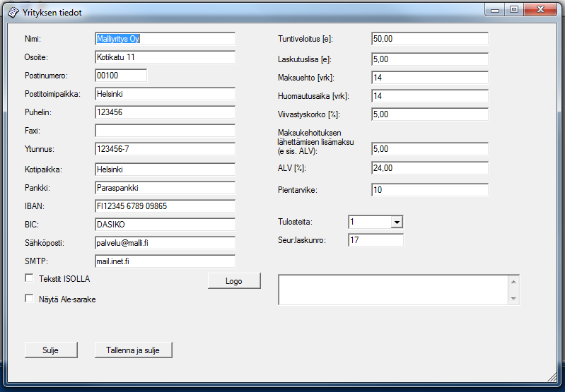Image resolution: width=565 pixels, height=392 pixels.
Task: Click the window resize grip corner
Action: (x=552, y=377)
